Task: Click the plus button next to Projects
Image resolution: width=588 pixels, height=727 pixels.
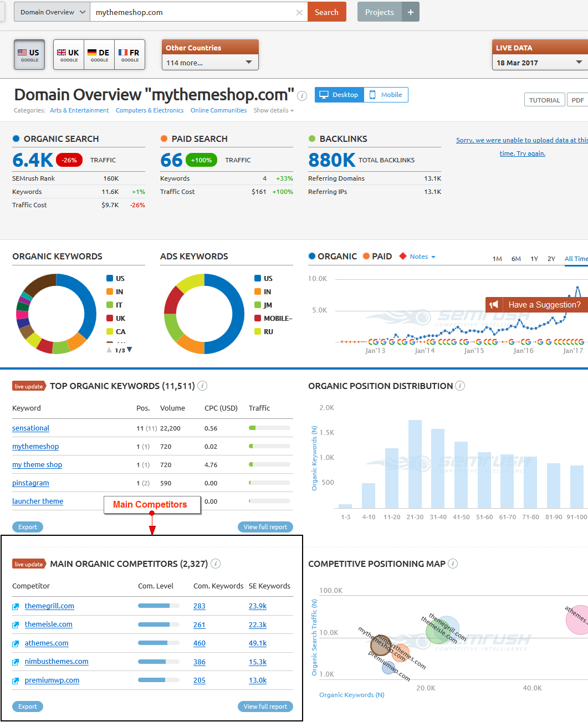Action: [411, 12]
